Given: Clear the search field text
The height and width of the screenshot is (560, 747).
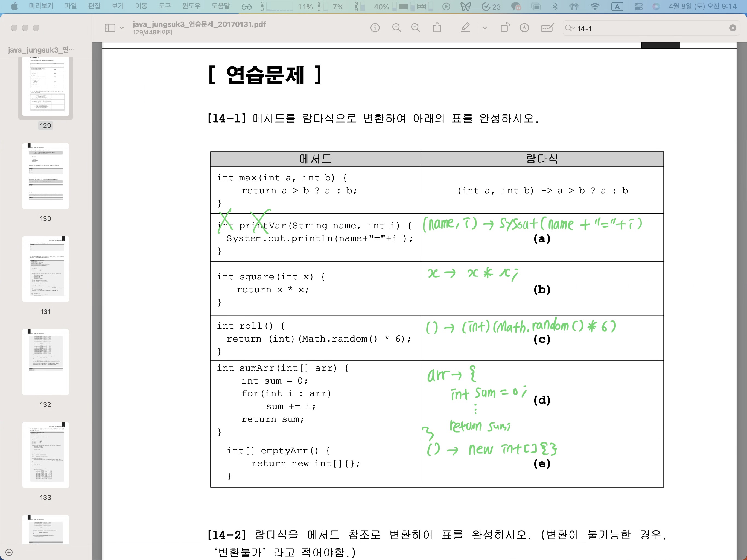Looking at the screenshot, I should [733, 28].
